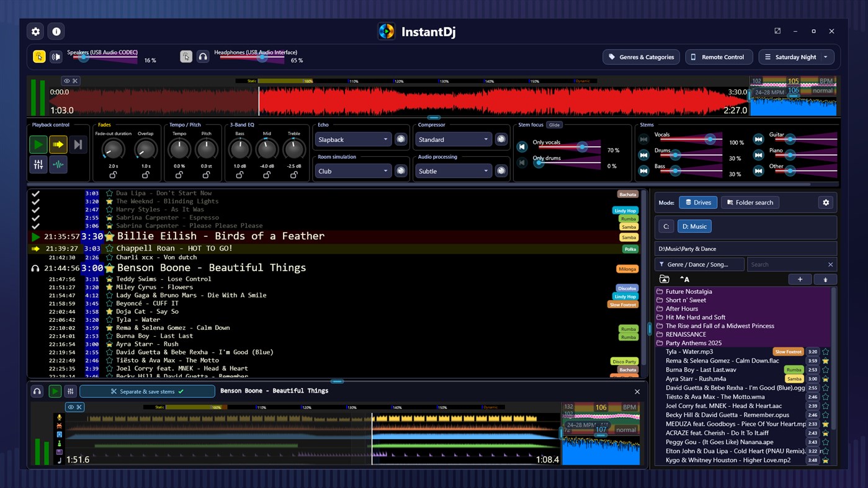Toggle the eye and scissors view button above main waveform
This screenshot has width=868, height=488.
(x=71, y=81)
